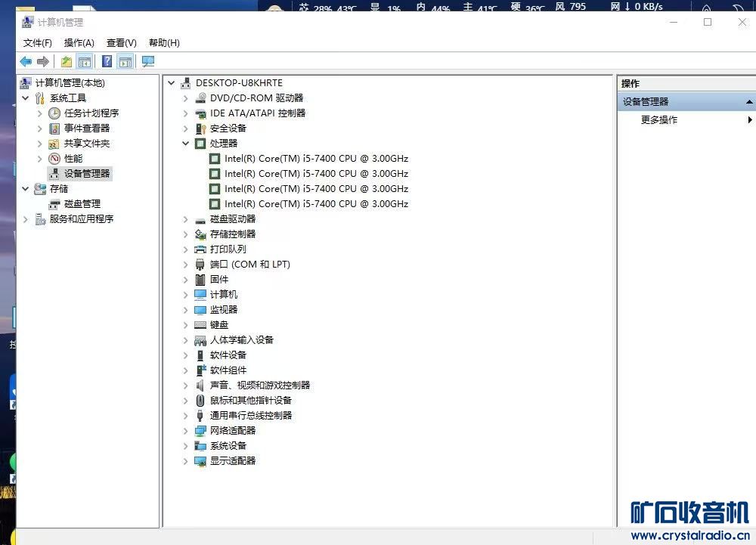Click the DVD/CD-ROM 驱动器 disc icon

200,98
